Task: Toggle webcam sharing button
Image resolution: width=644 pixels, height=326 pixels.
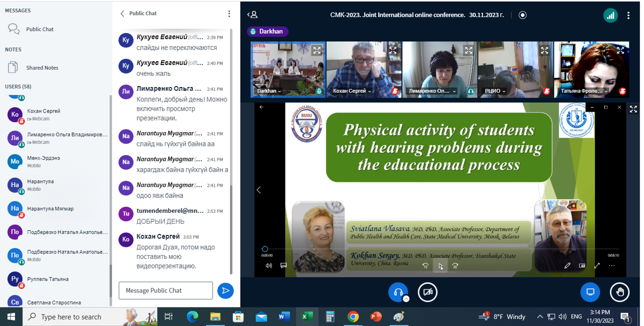Action: point(427,292)
